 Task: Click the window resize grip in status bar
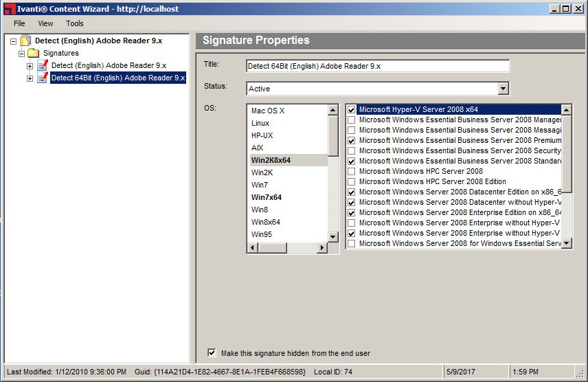click(581, 374)
